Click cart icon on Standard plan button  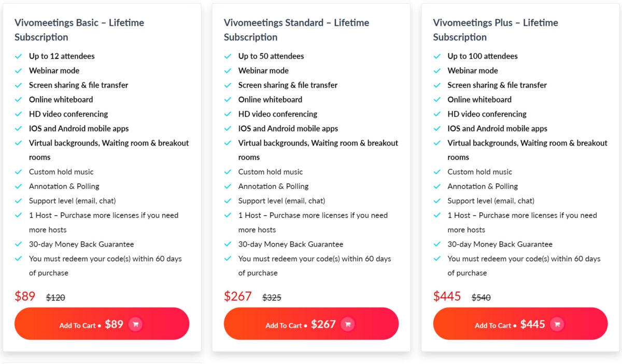point(348,324)
